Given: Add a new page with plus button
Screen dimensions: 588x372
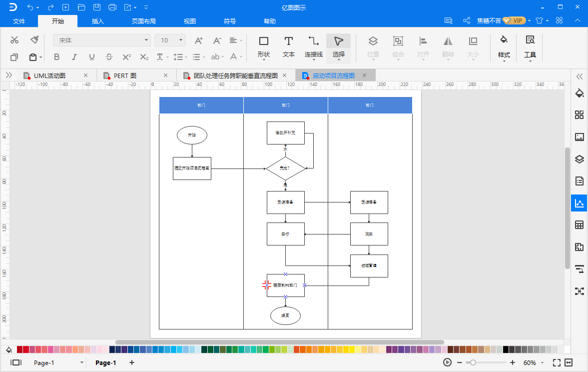Looking at the screenshot, I should (131, 362).
